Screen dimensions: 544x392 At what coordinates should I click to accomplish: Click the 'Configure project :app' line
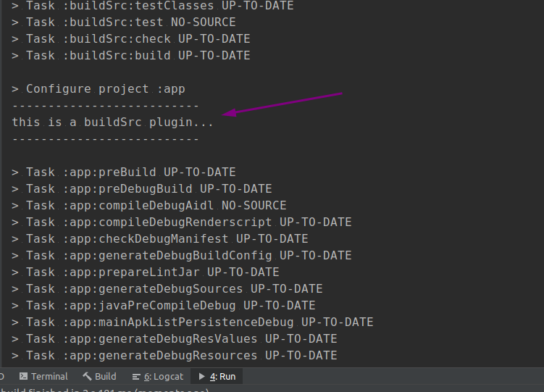point(99,89)
